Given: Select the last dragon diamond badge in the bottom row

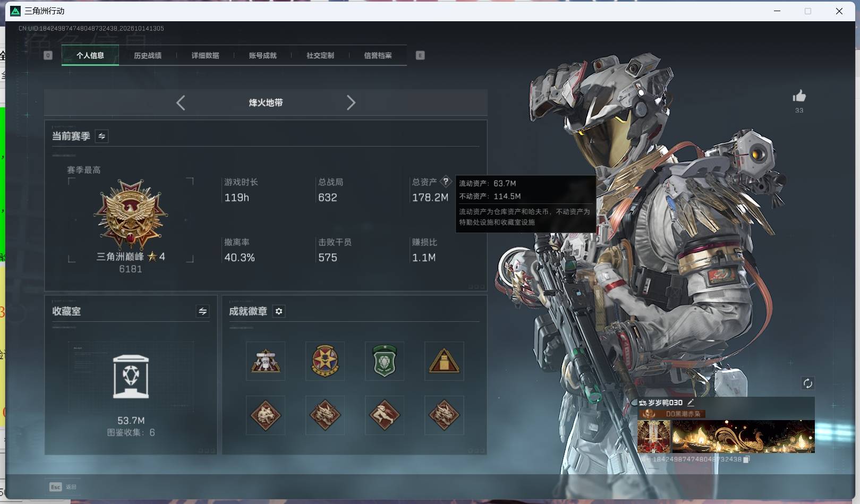Looking at the screenshot, I should [x=444, y=415].
